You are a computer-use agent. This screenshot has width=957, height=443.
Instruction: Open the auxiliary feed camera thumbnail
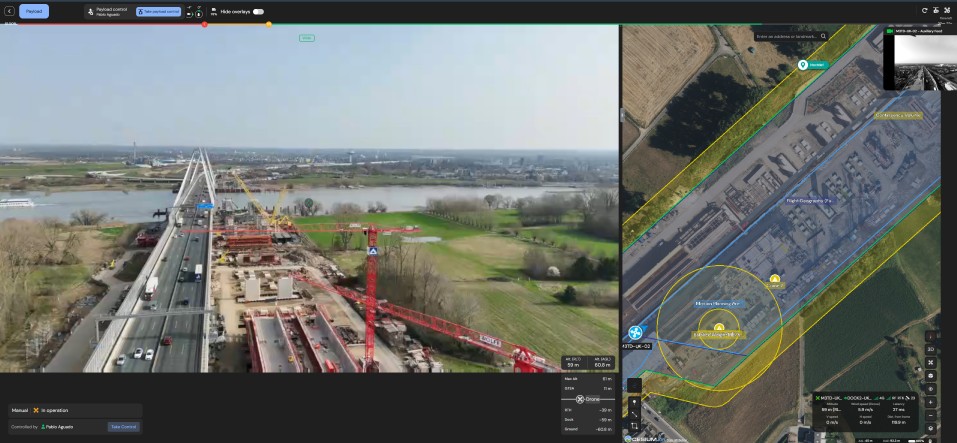pos(919,61)
